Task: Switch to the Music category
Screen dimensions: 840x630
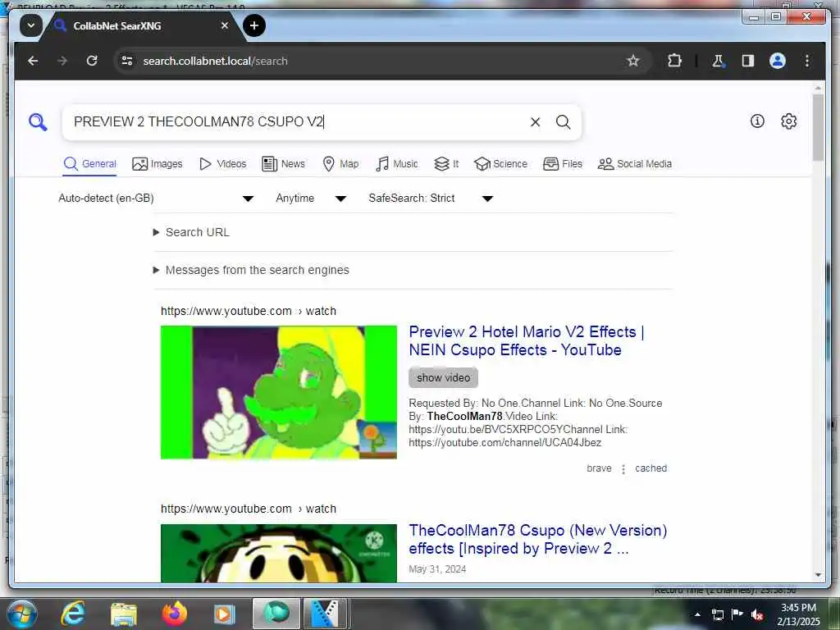Action: tap(397, 164)
